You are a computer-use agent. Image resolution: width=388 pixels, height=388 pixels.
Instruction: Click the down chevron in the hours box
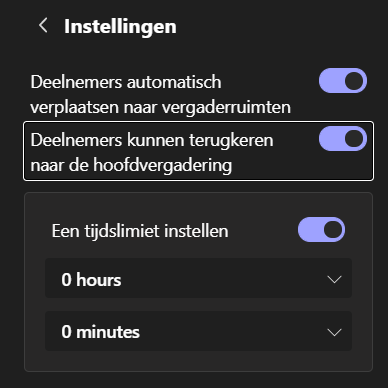[334, 279]
